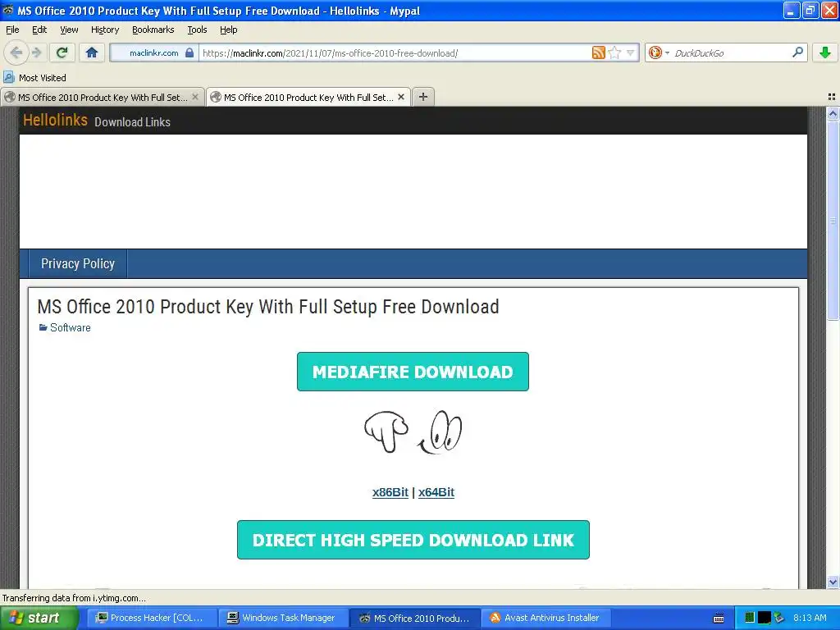Click the MEDIAFIRE DOWNLOAD button
This screenshot has height=630, width=840.
[413, 372]
